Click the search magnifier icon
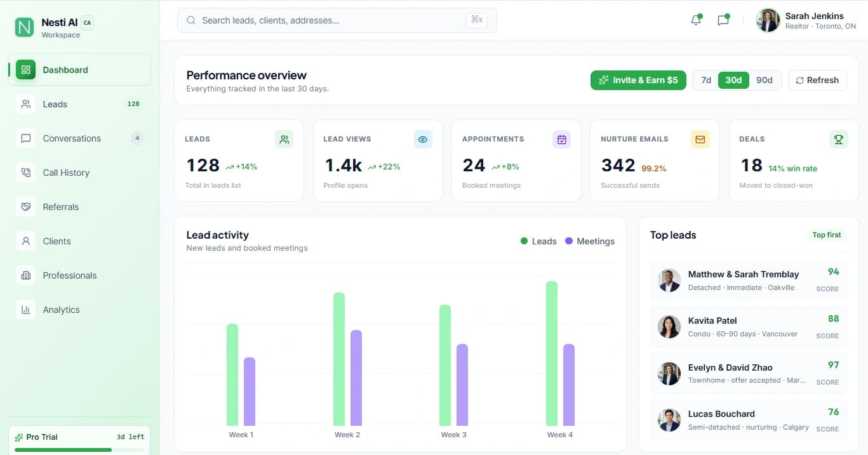This screenshot has height=455, width=868. (x=190, y=20)
